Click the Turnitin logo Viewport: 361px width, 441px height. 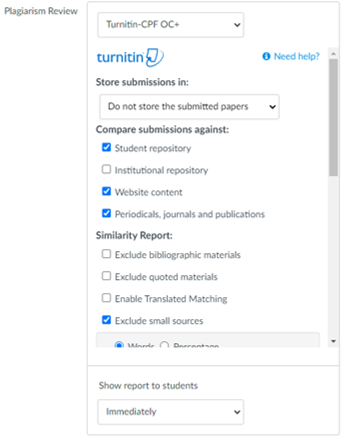130,57
